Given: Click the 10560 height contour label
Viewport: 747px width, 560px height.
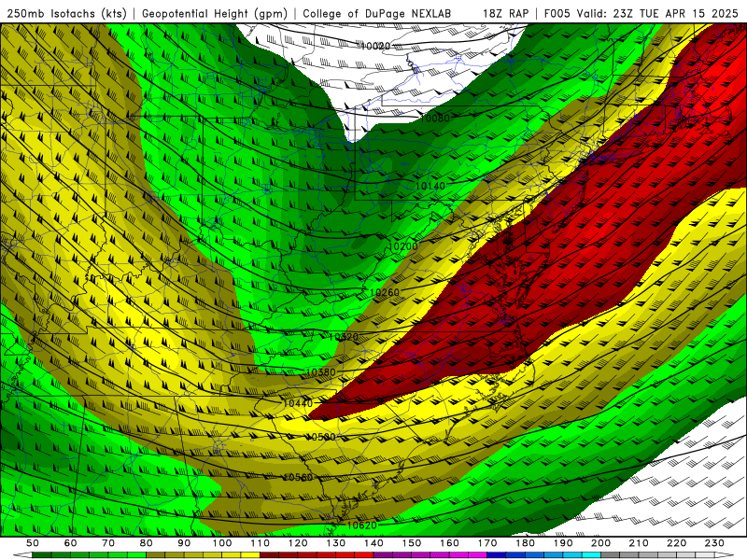Looking at the screenshot, I should click(298, 477).
